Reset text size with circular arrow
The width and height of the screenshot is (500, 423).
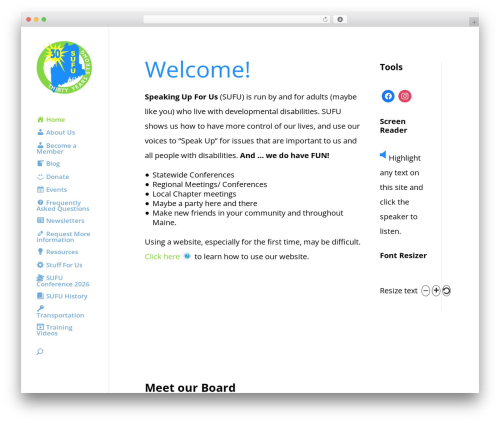click(446, 291)
